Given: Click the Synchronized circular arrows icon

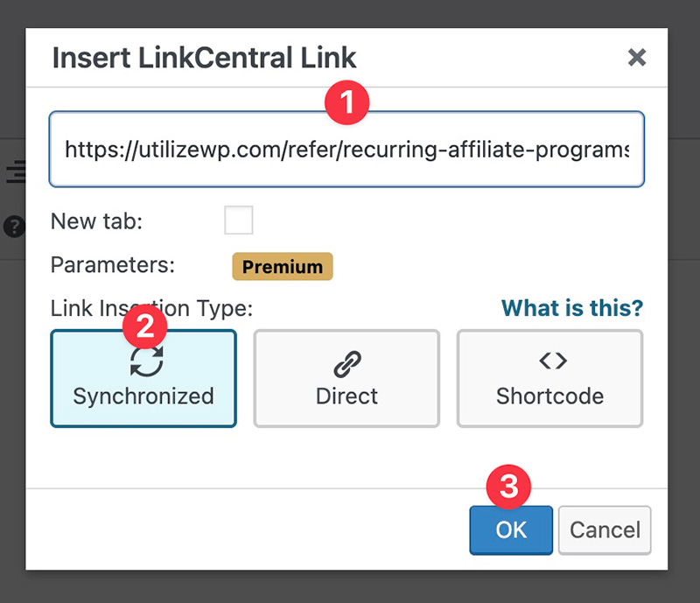Looking at the screenshot, I should (x=145, y=360).
